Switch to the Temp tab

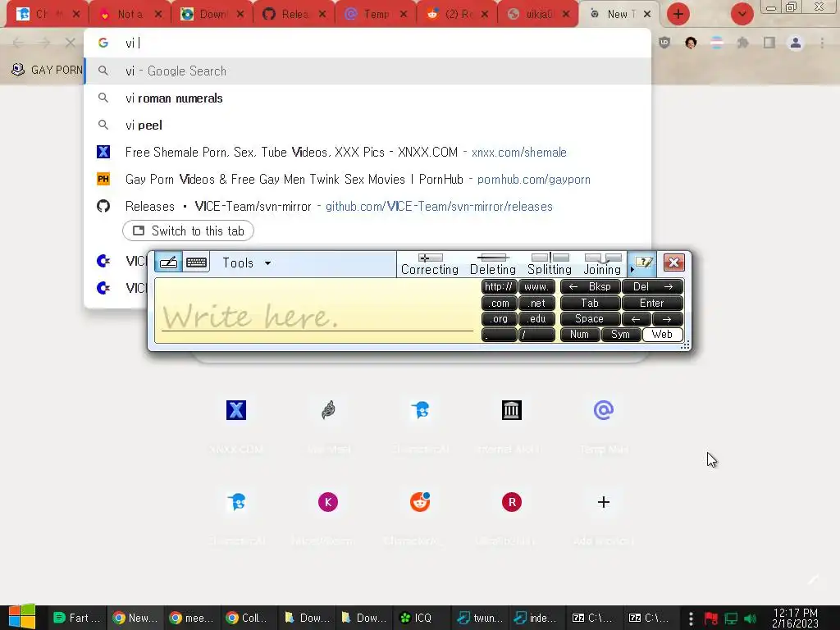click(x=375, y=14)
